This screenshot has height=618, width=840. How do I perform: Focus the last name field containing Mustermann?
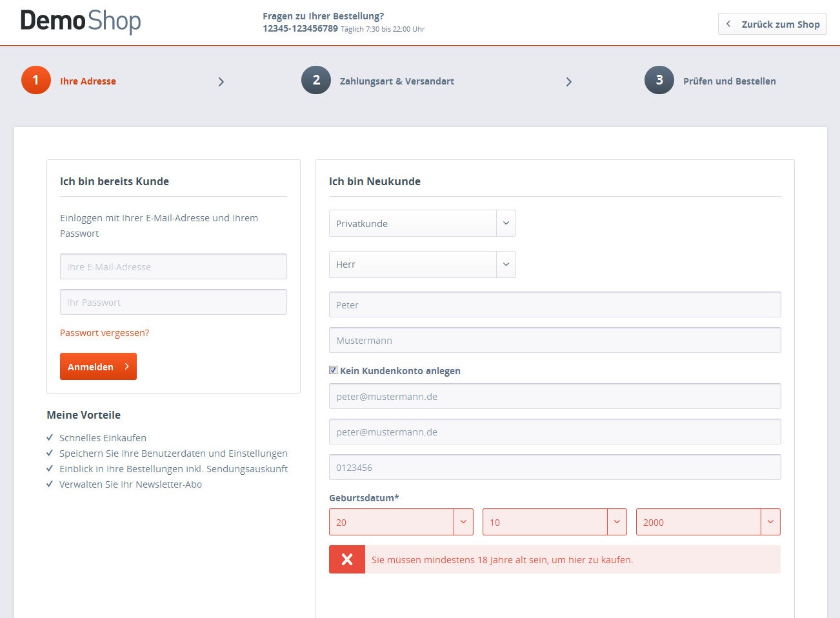[x=555, y=340]
